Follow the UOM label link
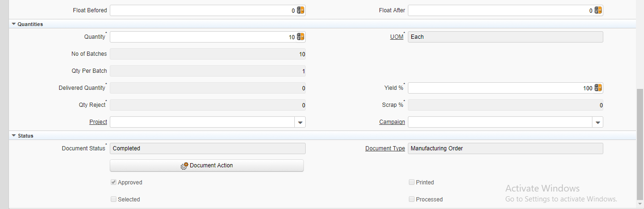The width and height of the screenshot is (644, 209). pyautogui.click(x=397, y=37)
